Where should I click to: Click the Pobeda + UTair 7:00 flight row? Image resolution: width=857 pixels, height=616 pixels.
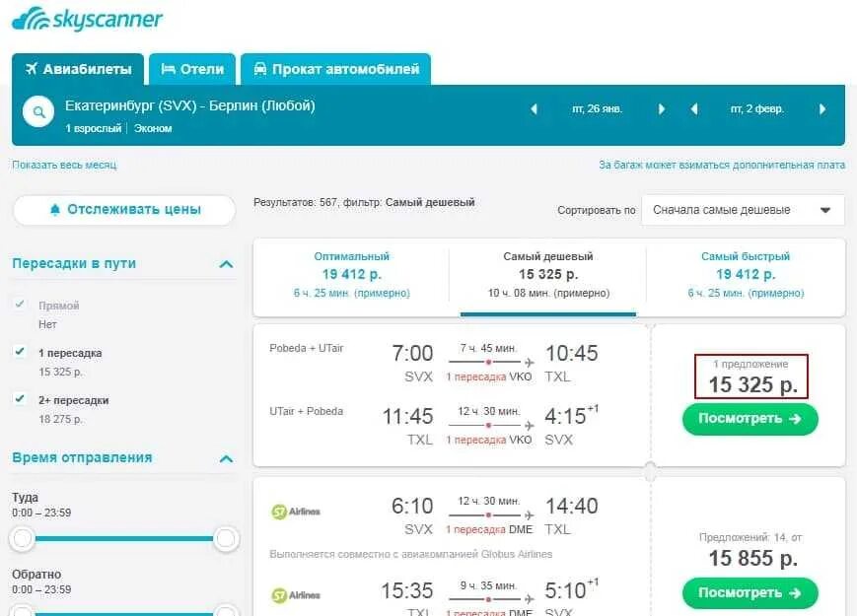point(435,363)
